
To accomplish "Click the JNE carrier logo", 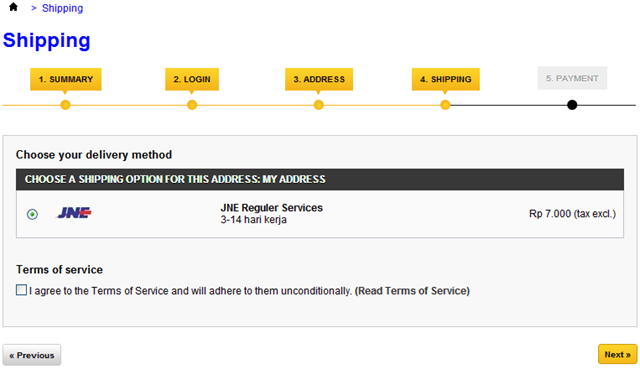I will tap(74, 213).
